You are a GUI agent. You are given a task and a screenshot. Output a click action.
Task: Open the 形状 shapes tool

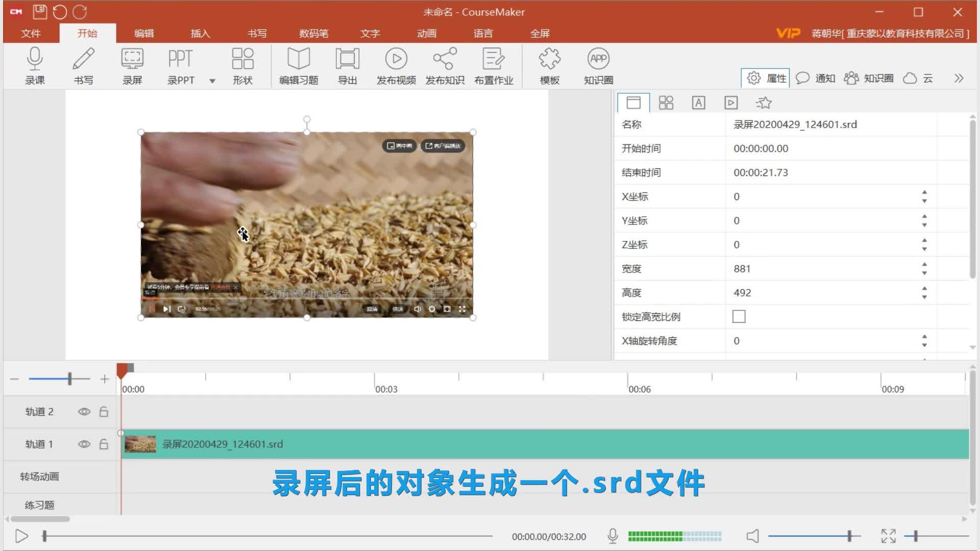242,65
